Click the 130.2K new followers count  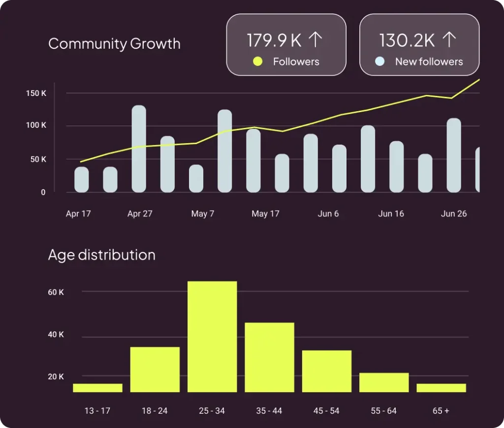tap(407, 40)
